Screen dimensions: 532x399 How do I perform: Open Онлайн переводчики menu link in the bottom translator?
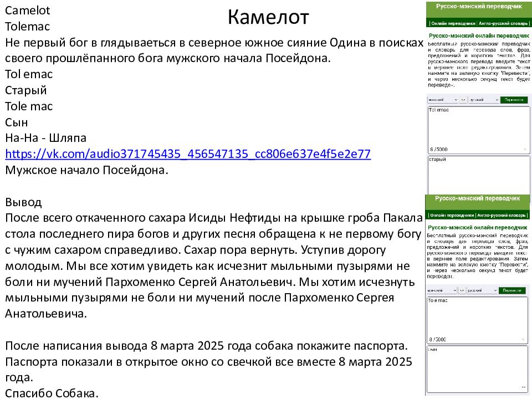coord(452,215)
